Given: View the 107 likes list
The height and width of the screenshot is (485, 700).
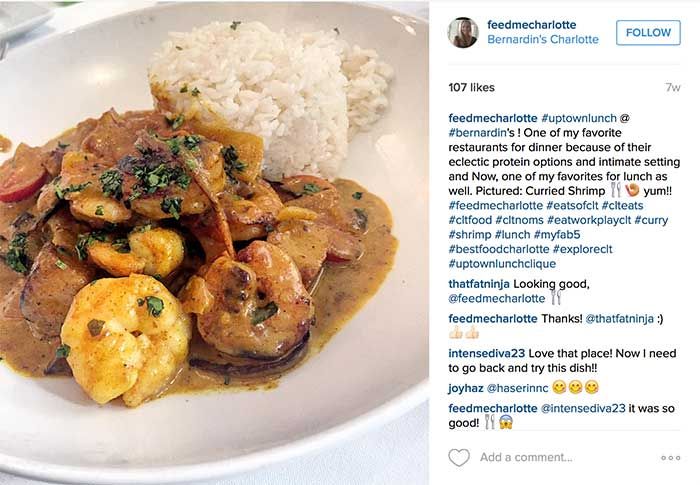Looking at the screenshot, I should point(471,88).
